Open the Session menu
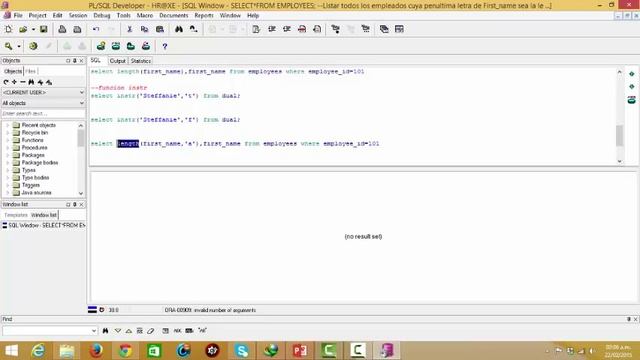640x360 pixels. (x=78, y=16)
